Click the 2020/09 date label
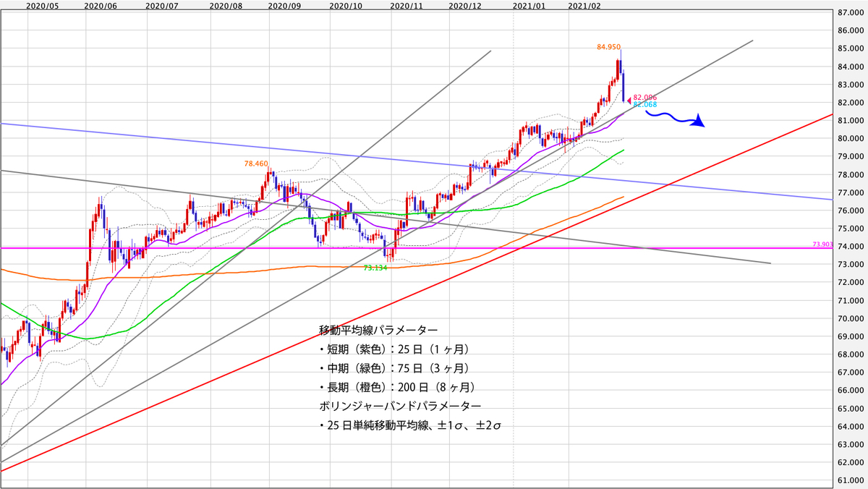The image size is (868, 489). point(284,5)
